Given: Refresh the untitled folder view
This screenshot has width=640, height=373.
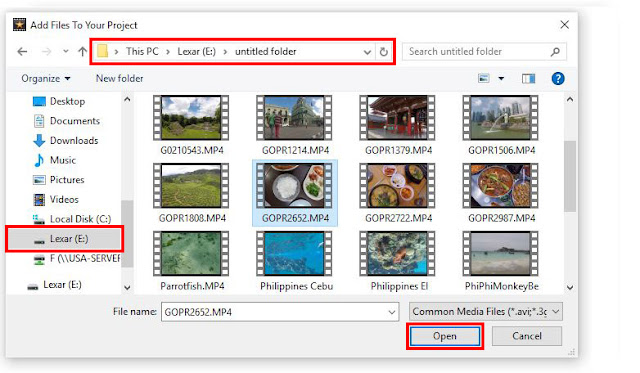Looking at the screenshot, I should pyautogui.click(x=384, y=52).
